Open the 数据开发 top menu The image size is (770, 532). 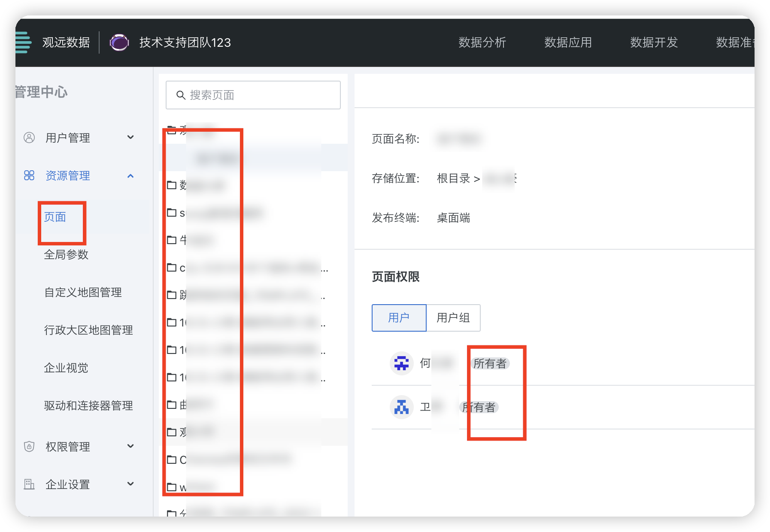click(x=654, y=42)
